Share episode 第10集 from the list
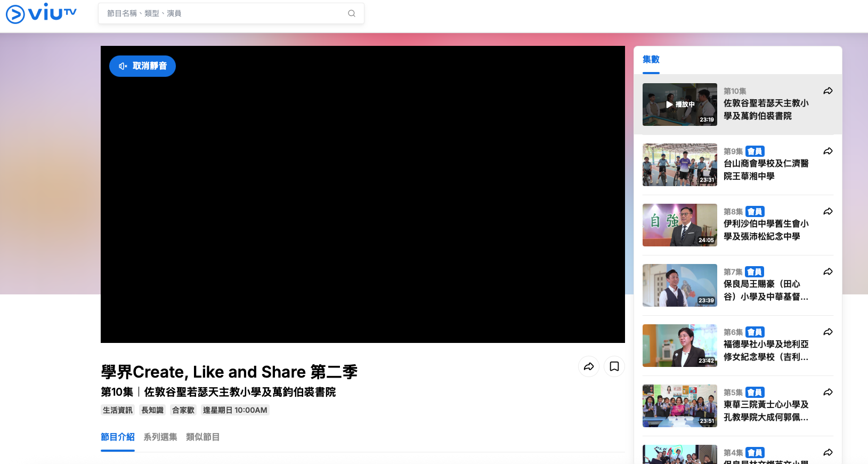868x464 pixels. 828,91
